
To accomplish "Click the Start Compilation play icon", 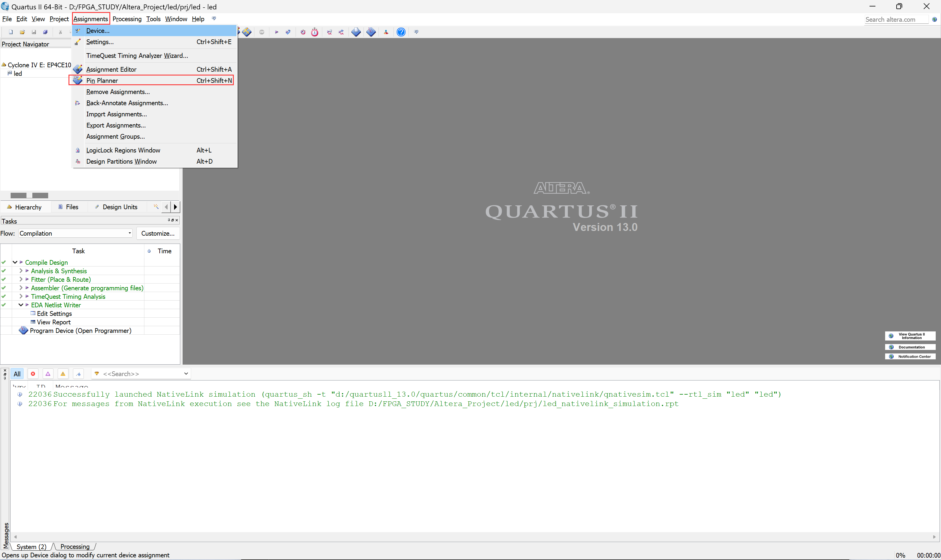I will point(276,32).
